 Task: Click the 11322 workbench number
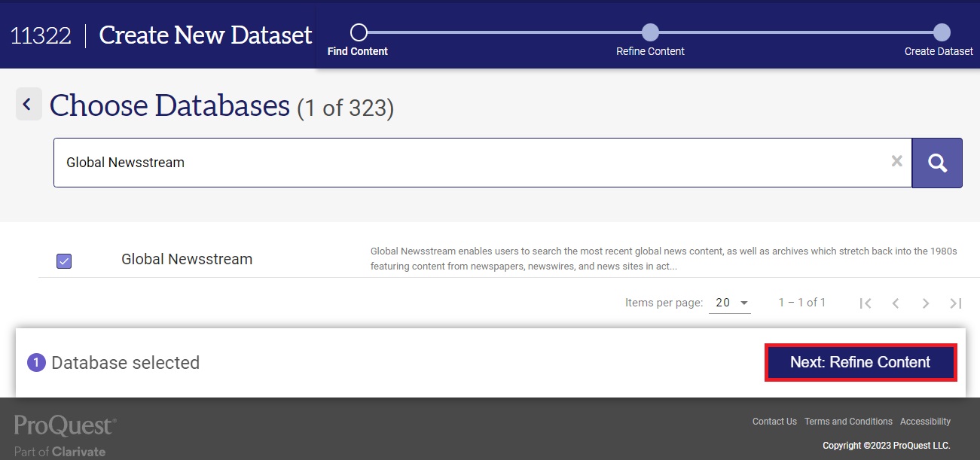tap(41, 35)
